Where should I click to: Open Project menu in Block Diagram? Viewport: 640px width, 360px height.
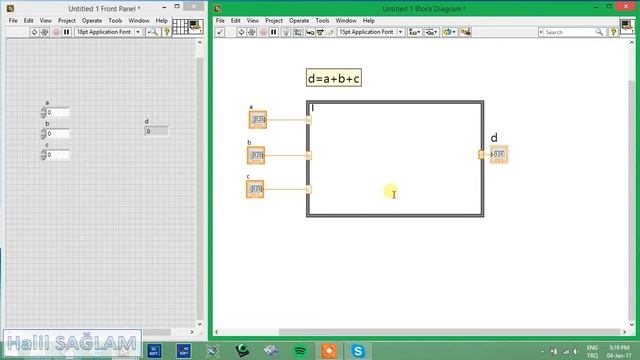(x=273, y=20)
